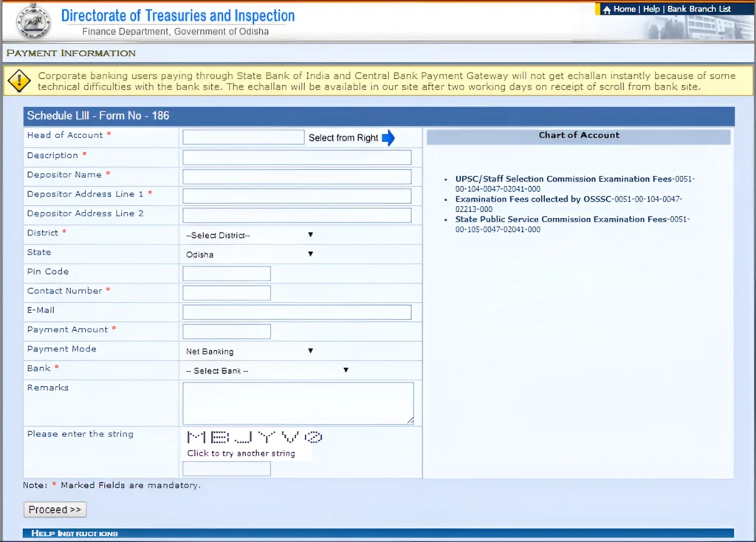Image resolution: width=756 pixels, height=542 pixels.
Task: Click the Payment Amount input field
Action: click(226, 331)
